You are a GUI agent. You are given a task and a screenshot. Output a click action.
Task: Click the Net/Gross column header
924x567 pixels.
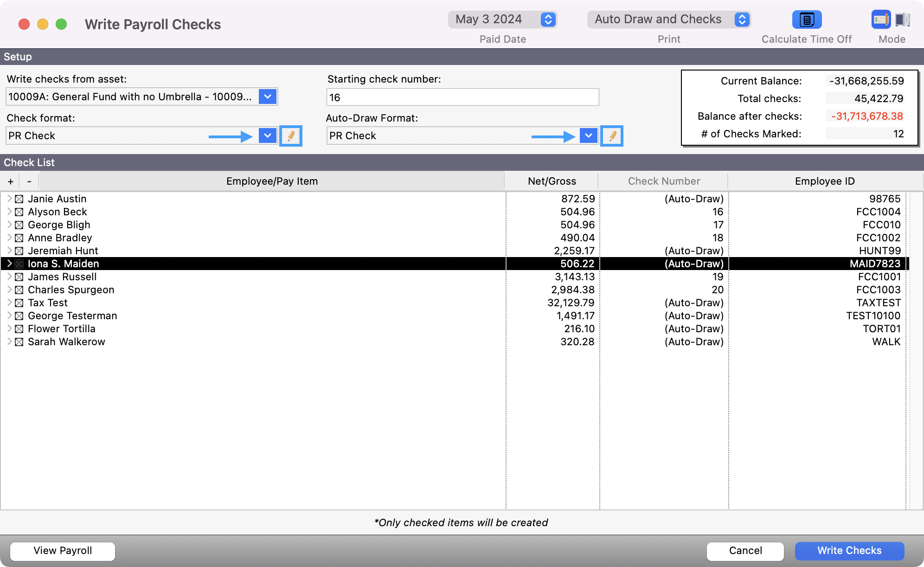point(552,181)
